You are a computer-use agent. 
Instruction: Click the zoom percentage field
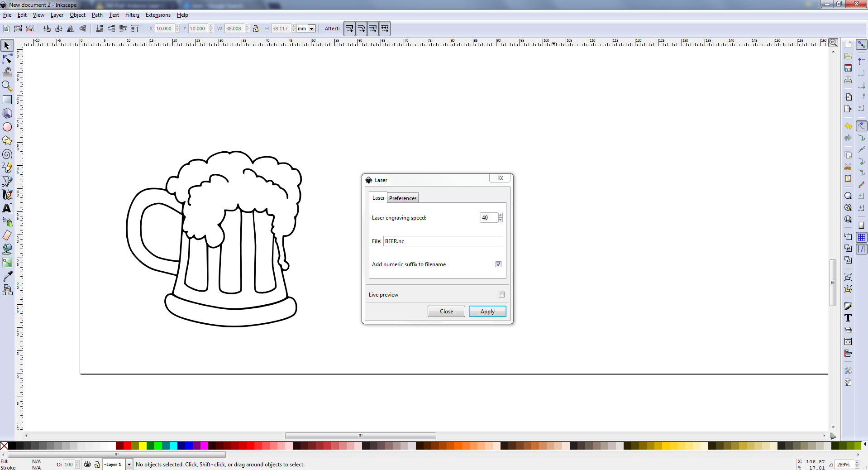click(x=844, y=465)
